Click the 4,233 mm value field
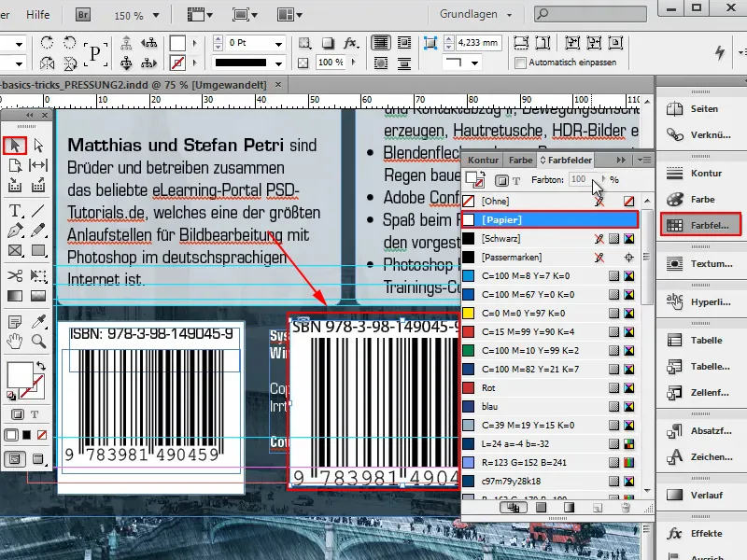 click(x=477, y=43)
